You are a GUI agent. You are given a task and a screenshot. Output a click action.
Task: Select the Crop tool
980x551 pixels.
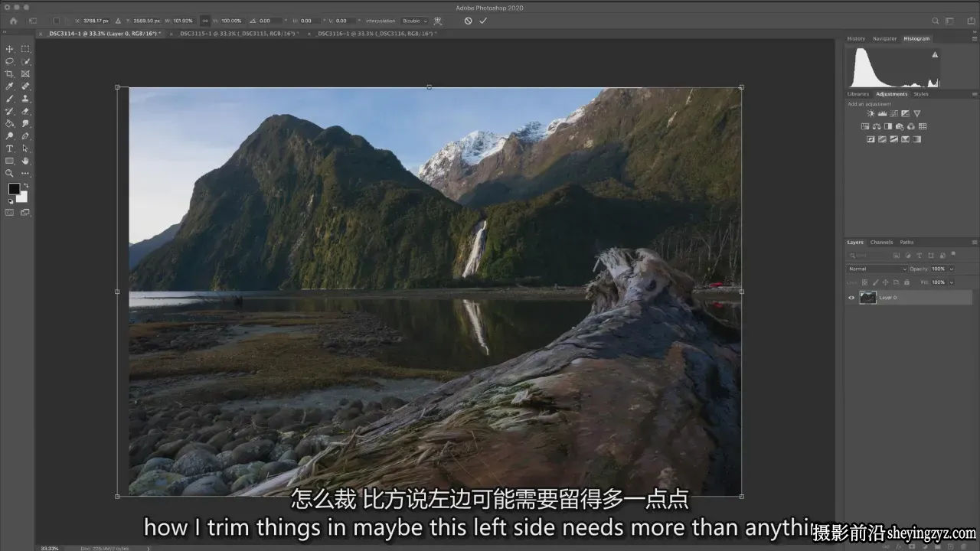click(10, 73)
